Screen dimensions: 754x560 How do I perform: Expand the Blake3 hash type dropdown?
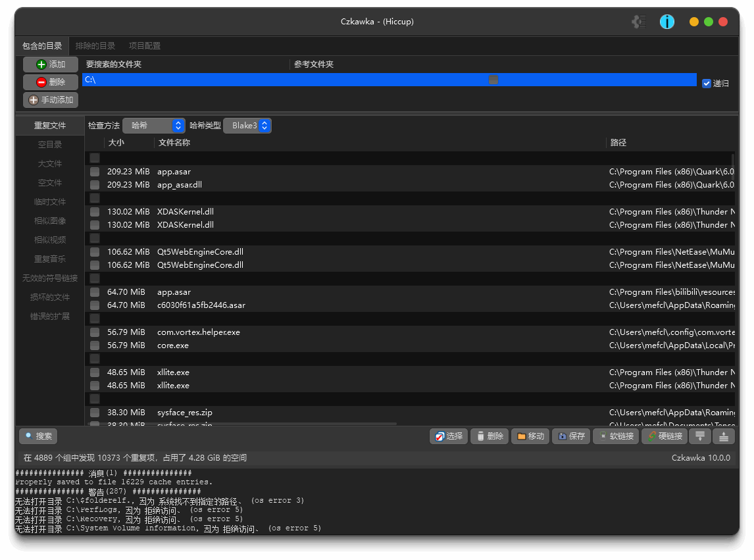click(247, 126)
